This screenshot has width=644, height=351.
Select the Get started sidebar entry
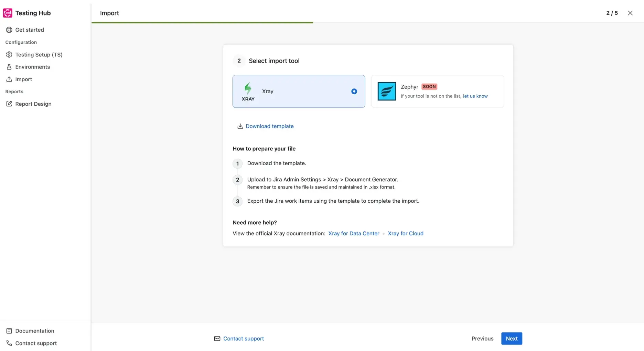[30, 30]
